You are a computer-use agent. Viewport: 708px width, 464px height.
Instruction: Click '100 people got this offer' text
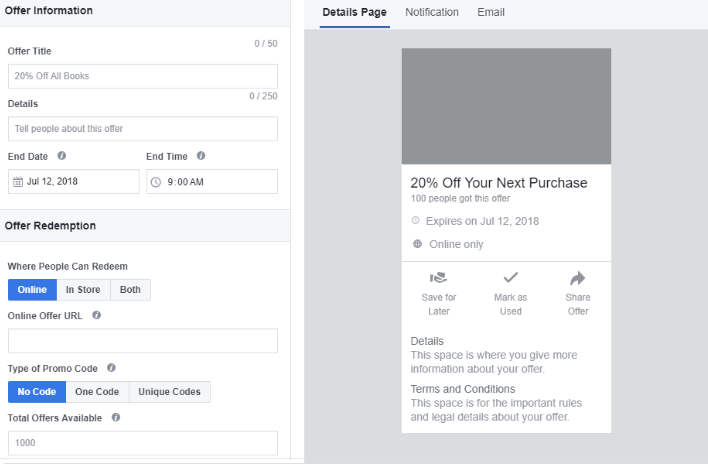click(x=460, y=199)
